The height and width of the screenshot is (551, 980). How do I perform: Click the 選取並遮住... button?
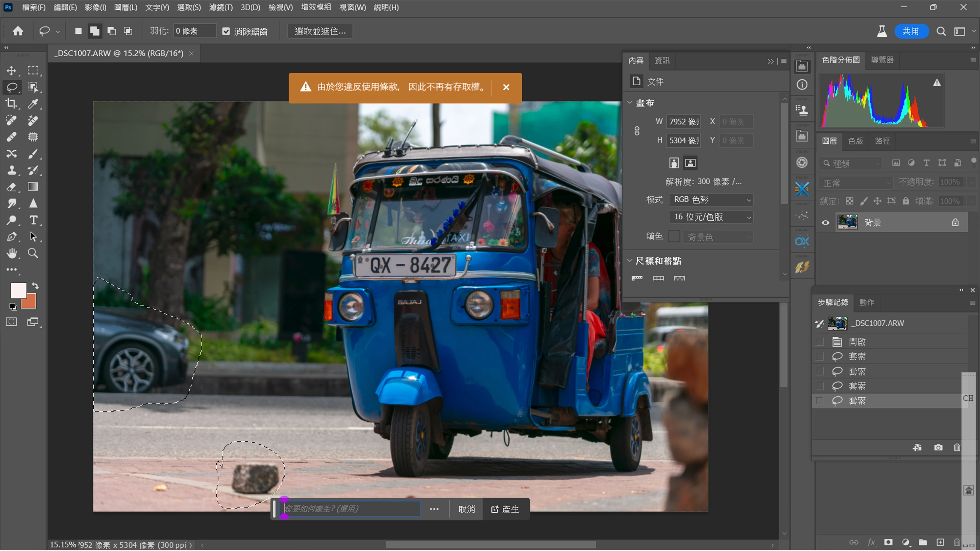point(320,31)
